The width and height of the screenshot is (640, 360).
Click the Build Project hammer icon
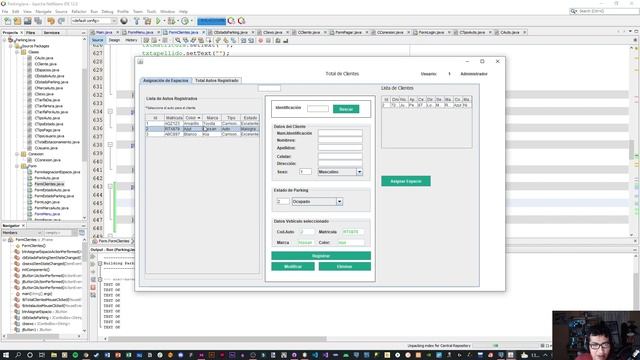137,21
